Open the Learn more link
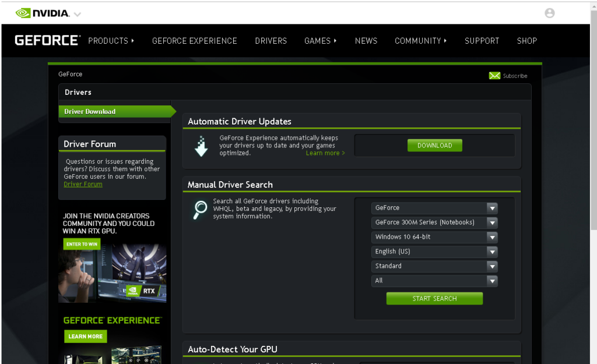 point(325,153)
